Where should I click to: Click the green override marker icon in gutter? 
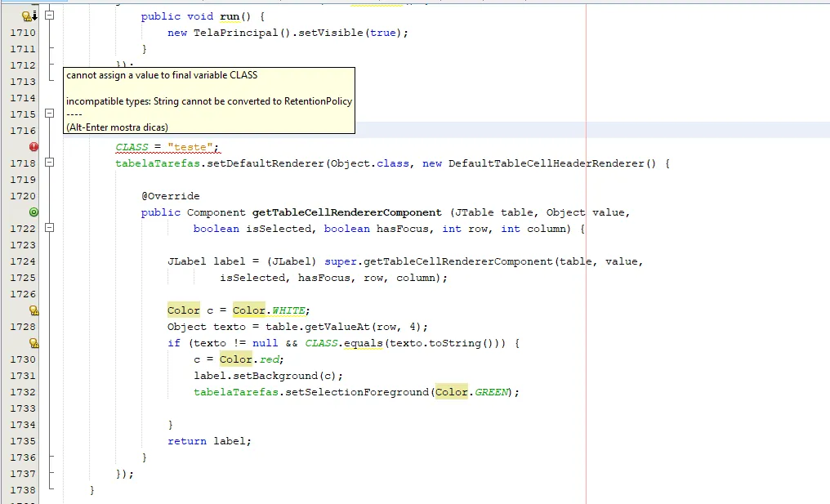[33, 212]
